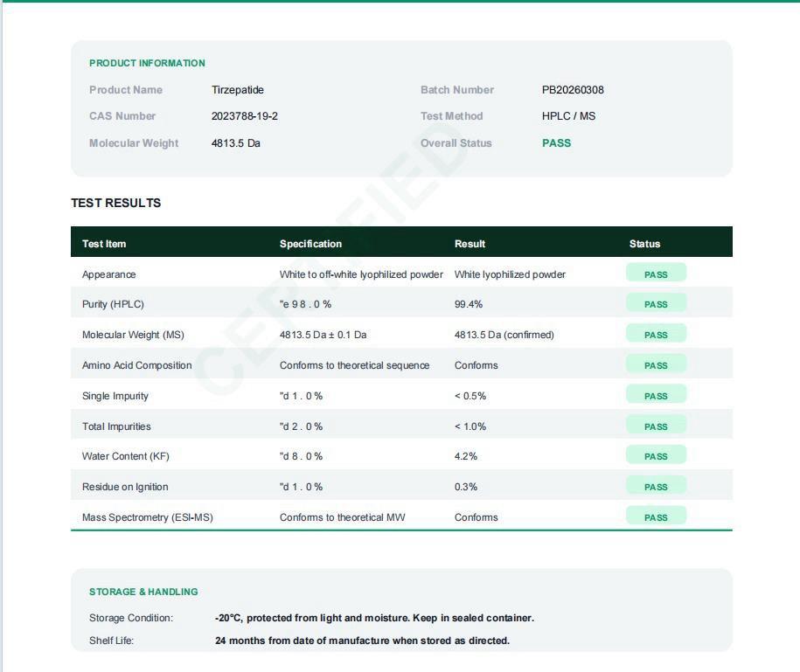This screenshot has height=672, width=800.
Task: Click the TEST RESULTS heading
Action: tap(115, 203)
